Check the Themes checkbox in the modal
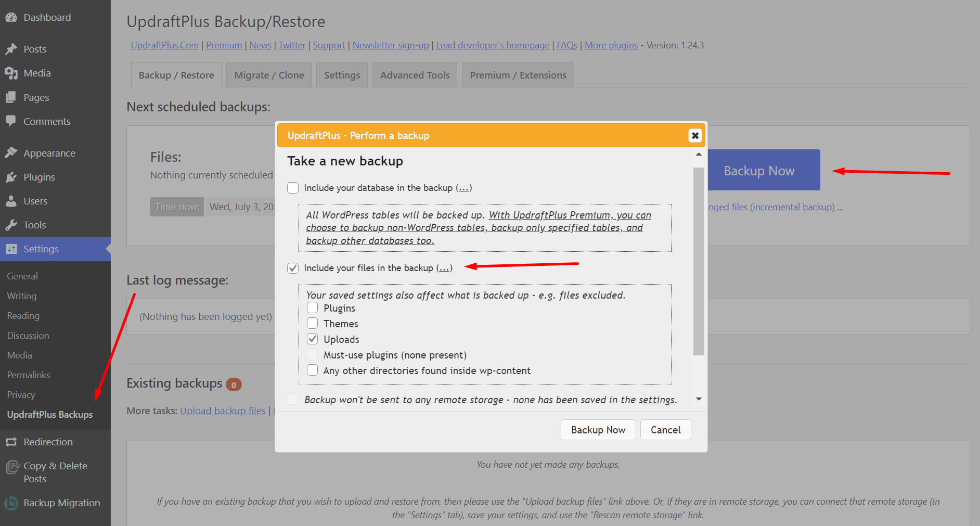 [x=312, y=323]
